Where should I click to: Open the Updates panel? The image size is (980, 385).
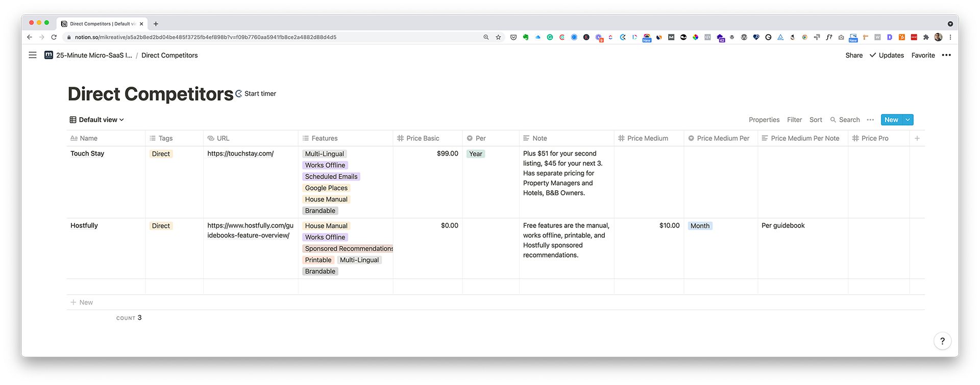tap(887, 55)
